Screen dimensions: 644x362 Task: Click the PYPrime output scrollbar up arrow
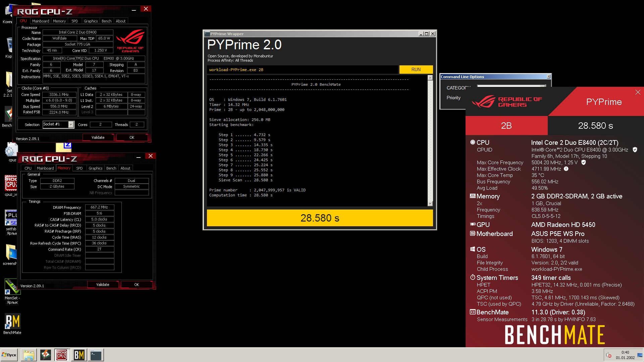(x=430, y=78)
